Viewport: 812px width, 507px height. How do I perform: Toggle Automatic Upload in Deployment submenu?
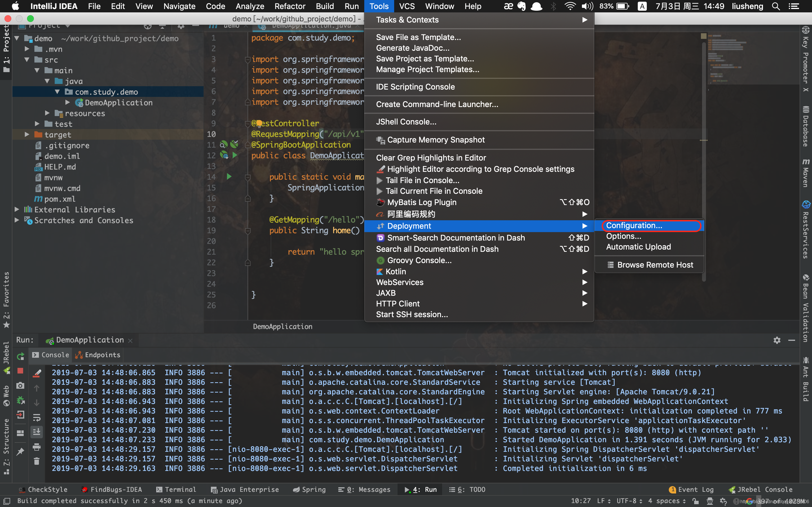pyautogui.click(x=638, y=247)
